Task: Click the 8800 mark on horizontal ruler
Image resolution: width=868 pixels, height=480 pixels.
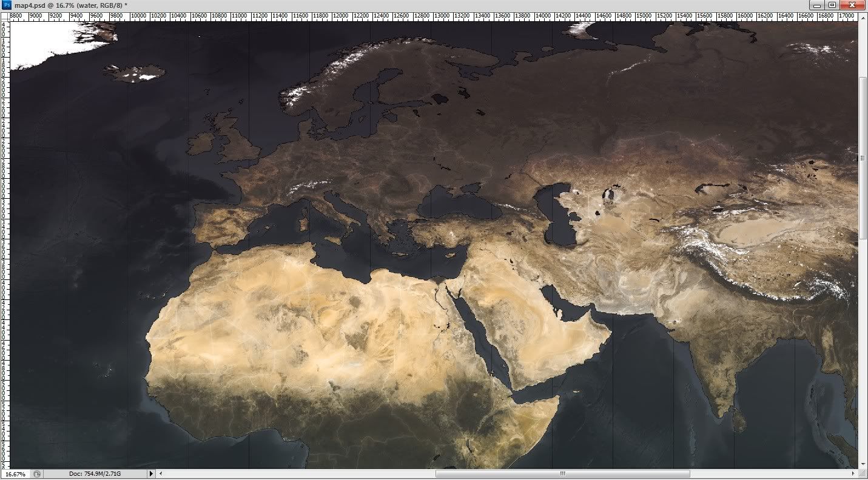Action: (18, 15)
